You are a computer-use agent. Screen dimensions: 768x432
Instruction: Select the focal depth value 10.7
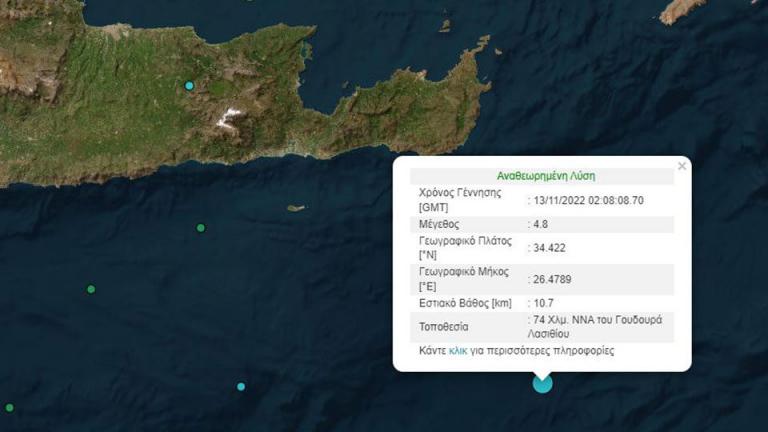click(543, 302)
